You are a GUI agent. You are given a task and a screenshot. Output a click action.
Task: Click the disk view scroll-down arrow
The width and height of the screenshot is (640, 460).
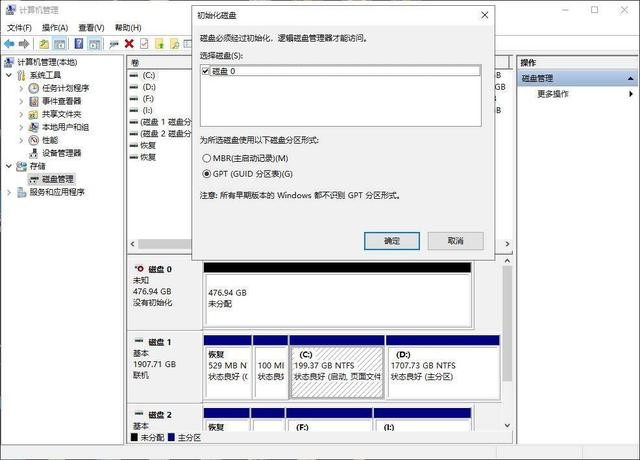(507, 425)
